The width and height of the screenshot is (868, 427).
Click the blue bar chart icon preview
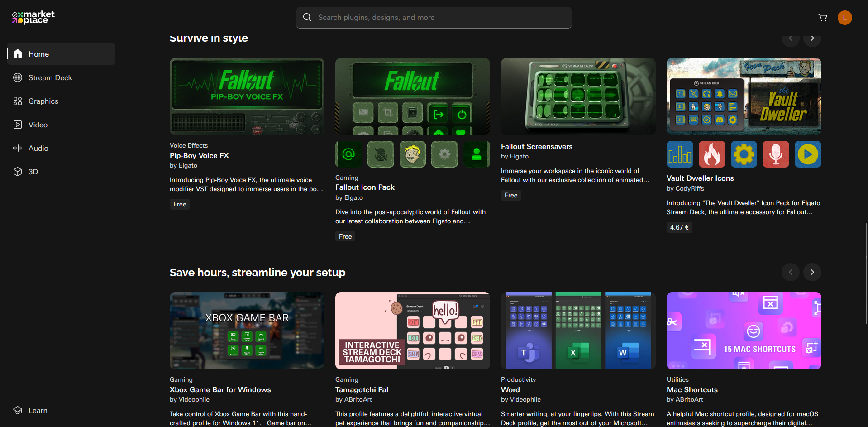(x=679, y=154)
